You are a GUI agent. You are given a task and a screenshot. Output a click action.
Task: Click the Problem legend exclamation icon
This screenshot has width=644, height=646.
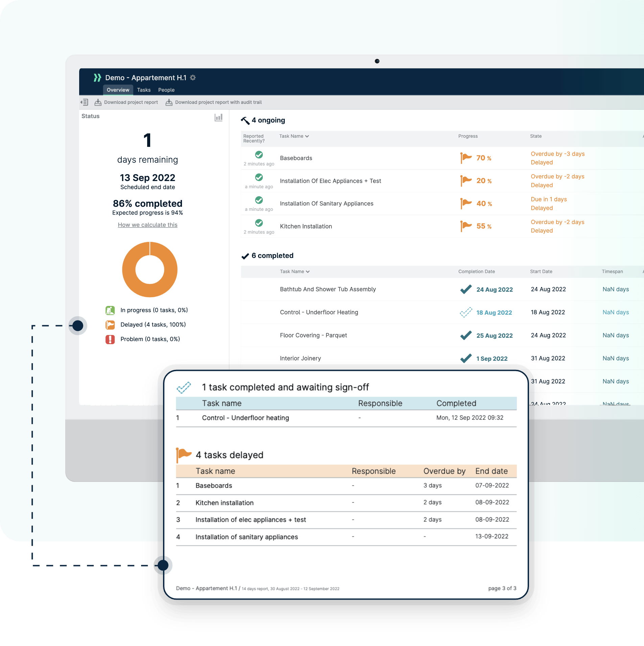click(110, 339)
